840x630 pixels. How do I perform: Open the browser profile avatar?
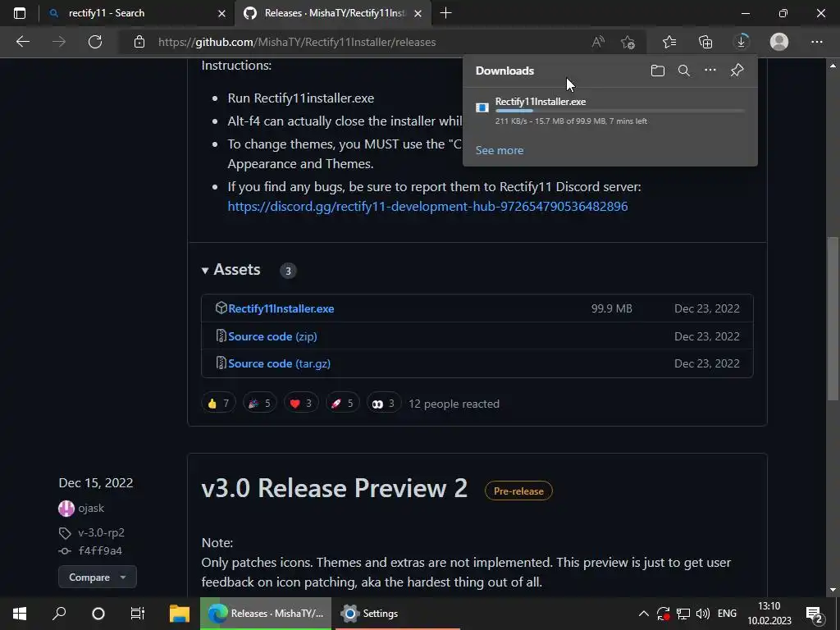pos(779,42)
